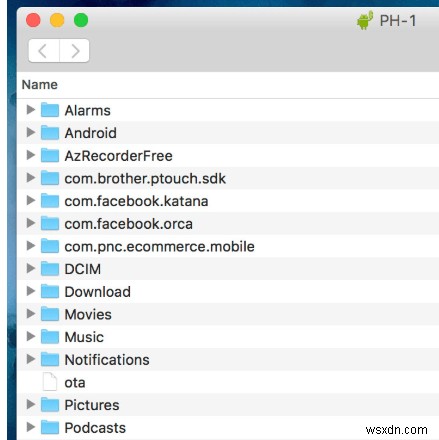Image resolution: width=439 pixels, height=440 pixels.
Task: Click the Podcasts folder icon
Action: (x=50, y=427)
